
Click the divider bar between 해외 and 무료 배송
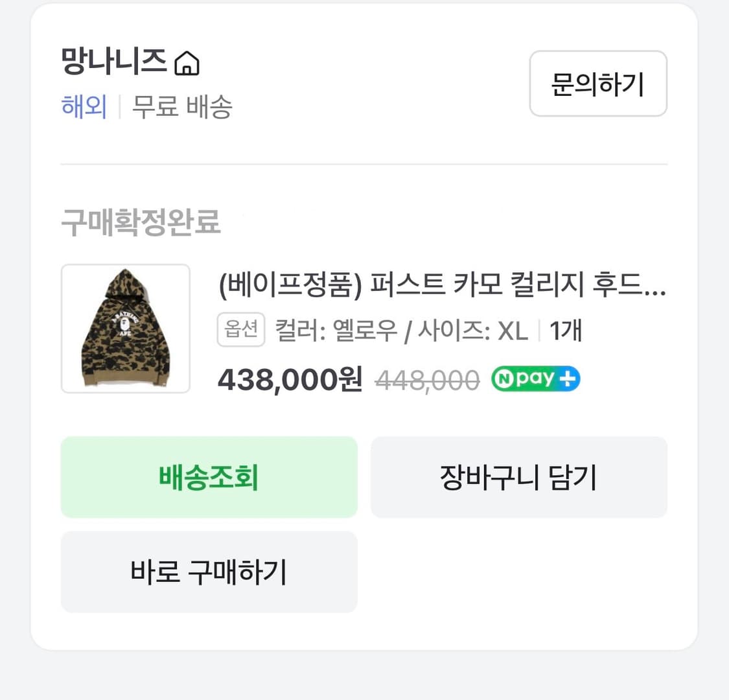point(120,107)
